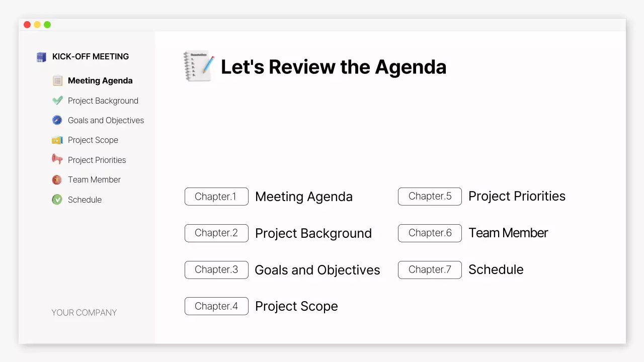Click the green check icon beside Schedule
This screenshot has height=362, width=644.
[57, 200]
